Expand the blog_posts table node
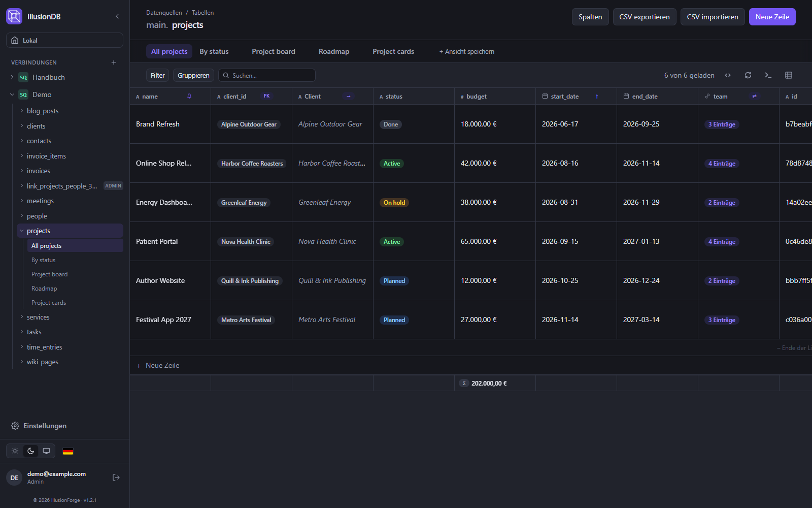 22,111
